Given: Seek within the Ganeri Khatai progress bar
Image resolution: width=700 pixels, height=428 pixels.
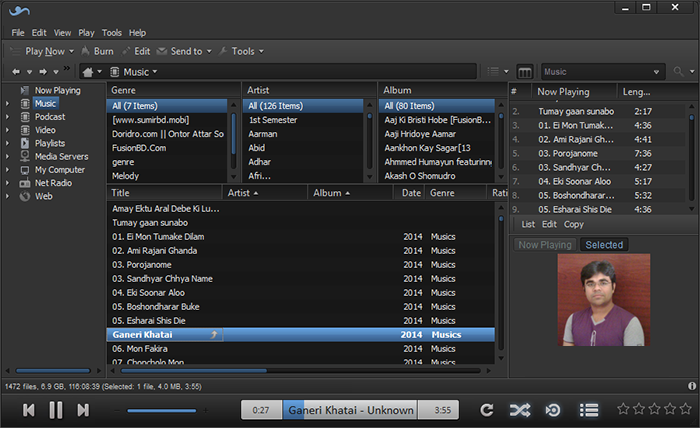Looking at the screenshot, I should pos(350,410).
